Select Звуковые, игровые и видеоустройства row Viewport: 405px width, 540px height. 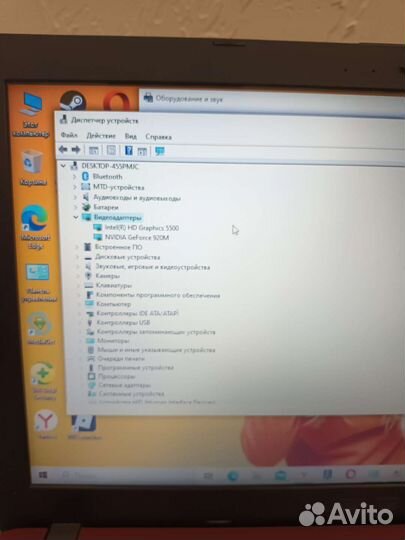[x=153, y=267]
